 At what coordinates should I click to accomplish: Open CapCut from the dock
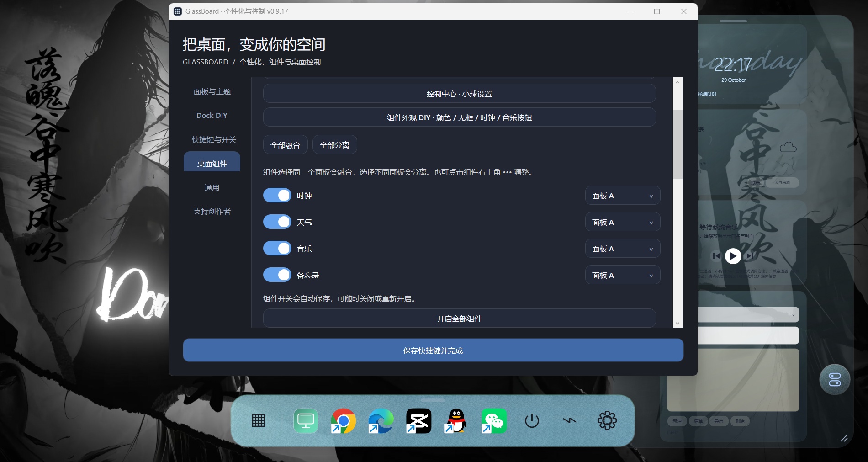tap(418, 420)
